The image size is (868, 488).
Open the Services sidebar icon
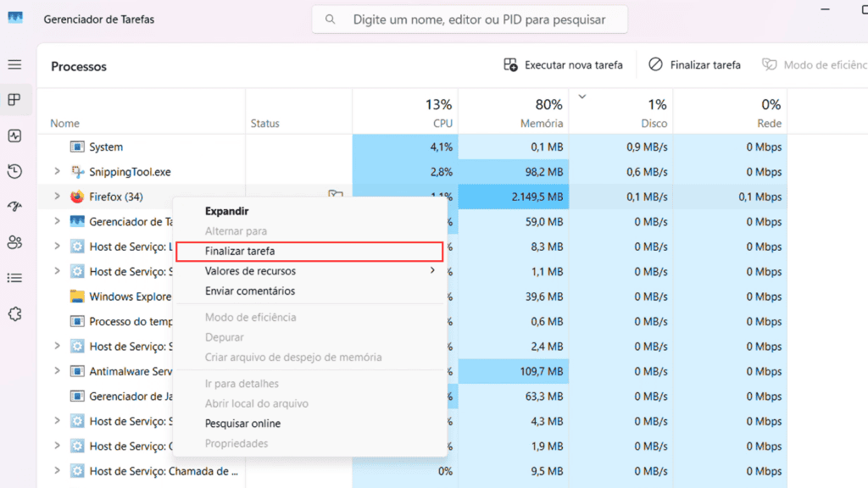(15, 313)
